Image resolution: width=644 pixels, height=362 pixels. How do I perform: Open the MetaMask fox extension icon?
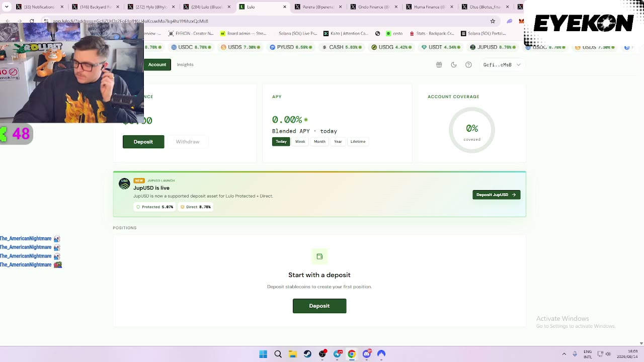pyautogui.click(x=521, y=21)
